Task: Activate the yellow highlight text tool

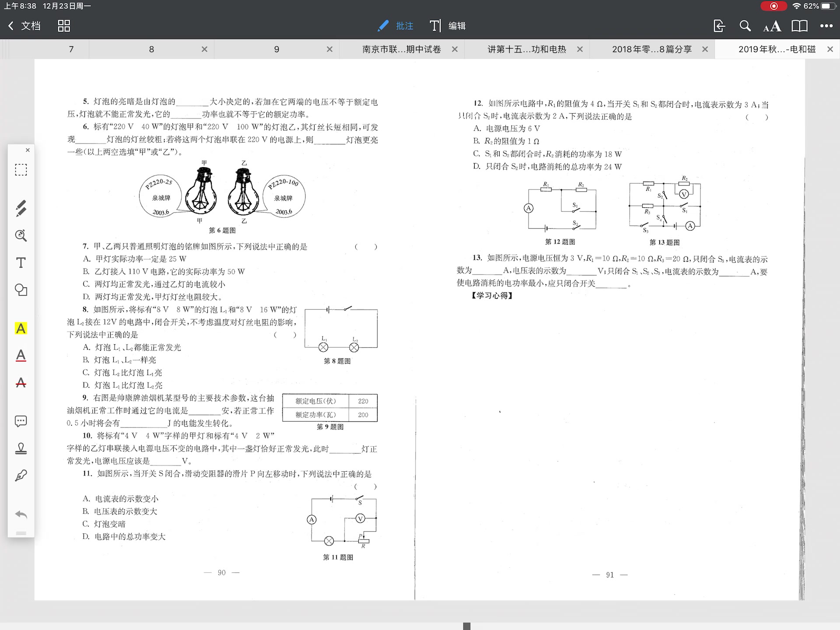Action: 21,328
